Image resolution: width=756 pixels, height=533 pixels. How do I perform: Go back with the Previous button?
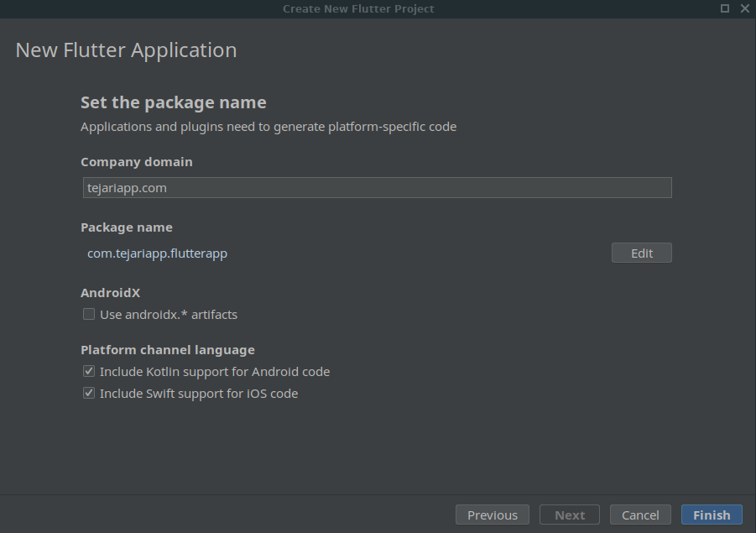pos(492,515)
